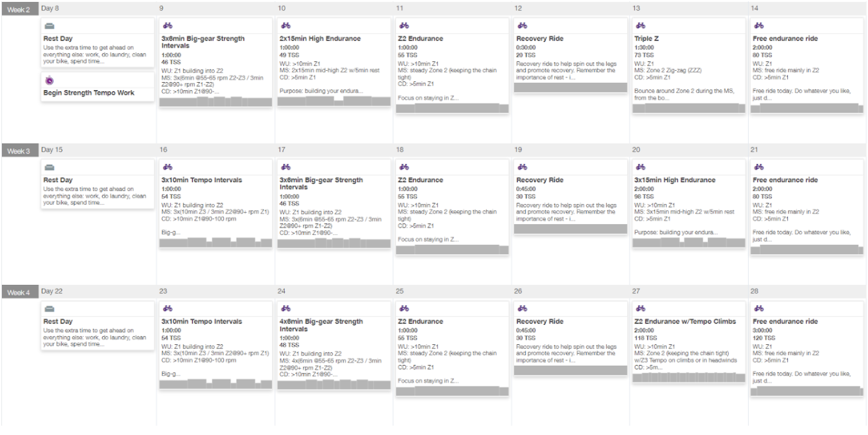Click the workout graph on day 16 Tempo Intervals
The height and width of the screenshot is (435, 868).
point(216,243)
